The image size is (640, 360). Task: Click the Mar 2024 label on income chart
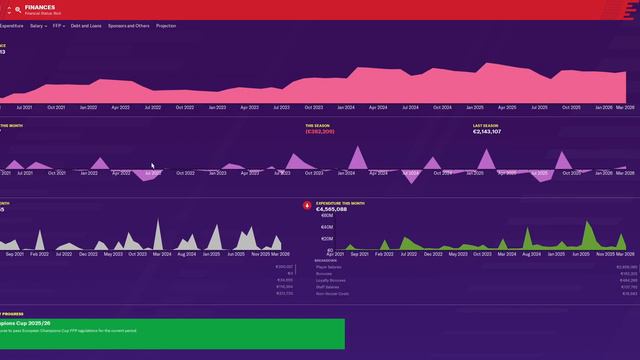coord(162,254)
